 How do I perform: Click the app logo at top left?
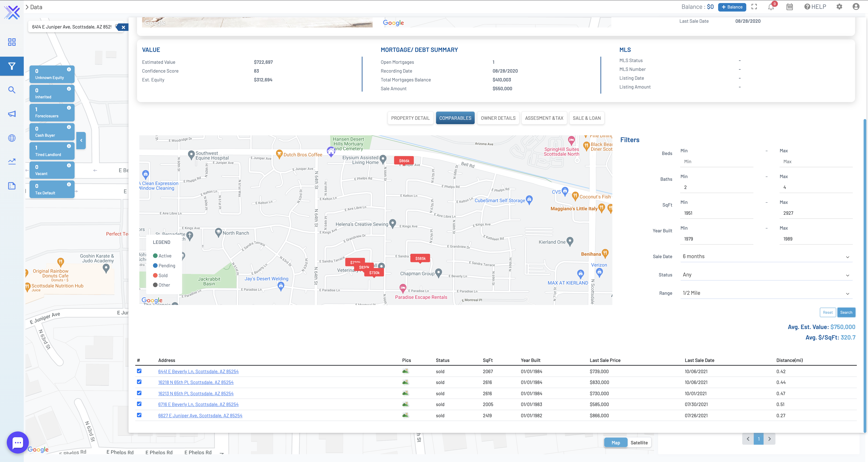pyautogui.click(x=12, y=13)
